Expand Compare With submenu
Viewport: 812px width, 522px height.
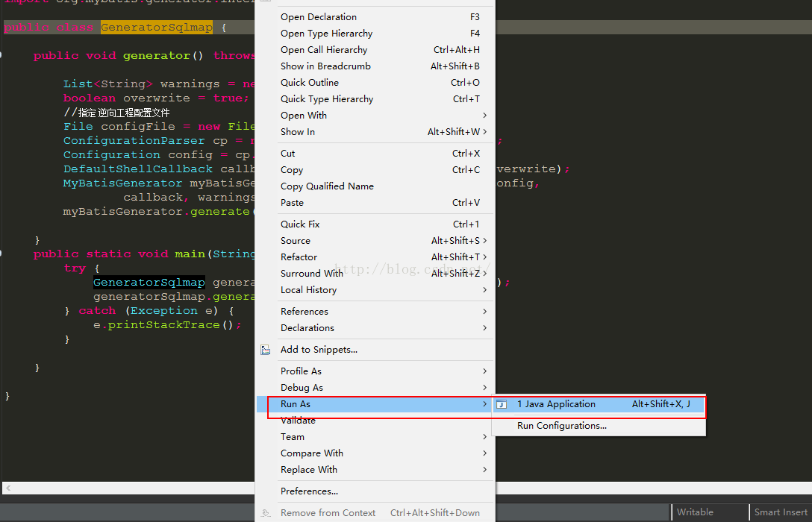point(311,453)
